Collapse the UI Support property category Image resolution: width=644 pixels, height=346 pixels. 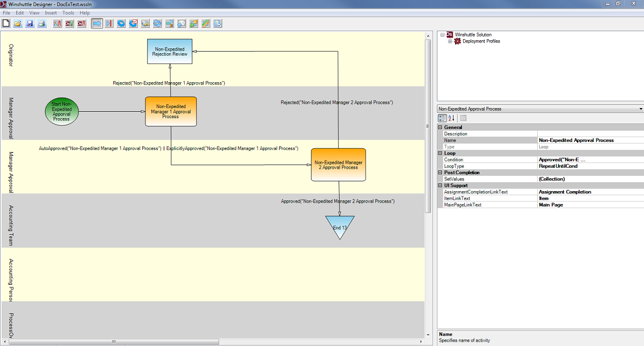[441, 185]
